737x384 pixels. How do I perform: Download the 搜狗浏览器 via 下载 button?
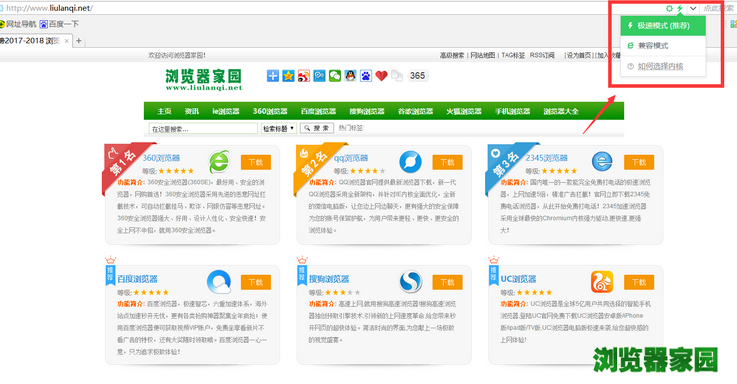pos(447,282)
